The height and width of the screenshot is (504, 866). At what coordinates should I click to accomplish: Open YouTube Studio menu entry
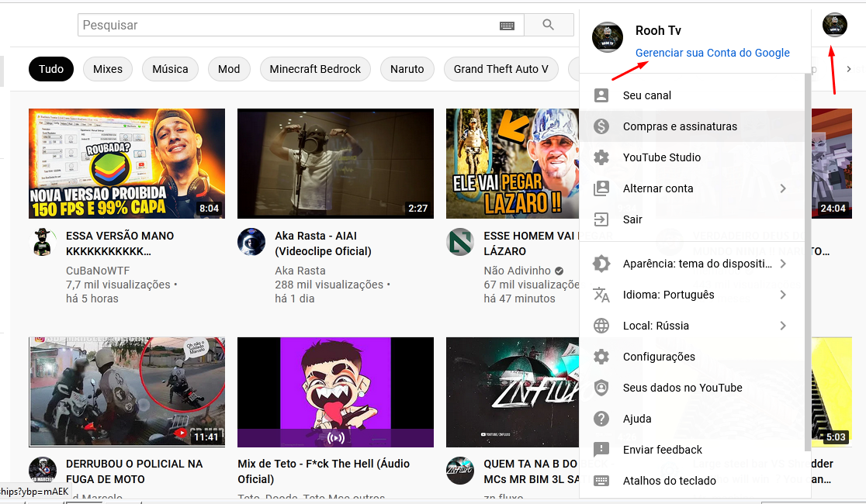(x=692, y=157)
